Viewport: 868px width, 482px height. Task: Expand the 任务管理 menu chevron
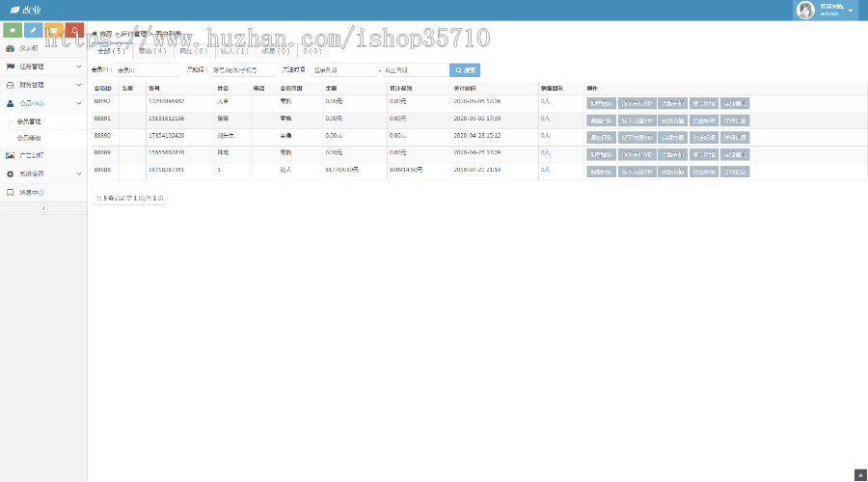click(79, 67)
